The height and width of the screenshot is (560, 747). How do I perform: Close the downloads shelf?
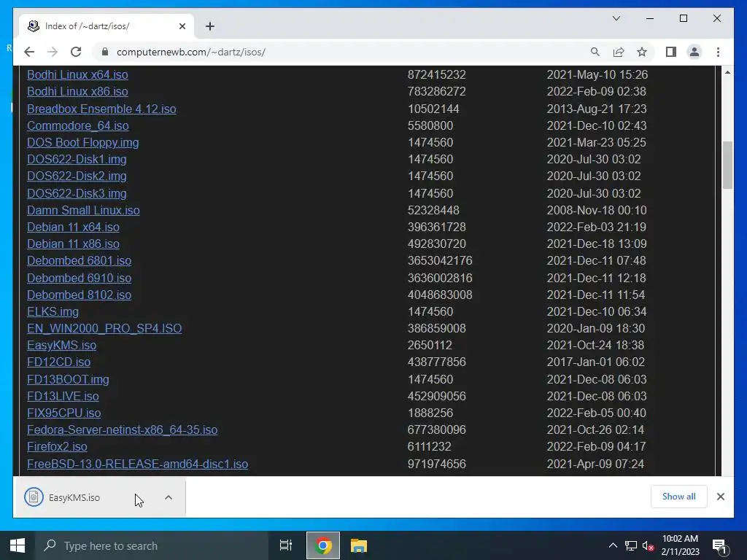pos(720,497)
